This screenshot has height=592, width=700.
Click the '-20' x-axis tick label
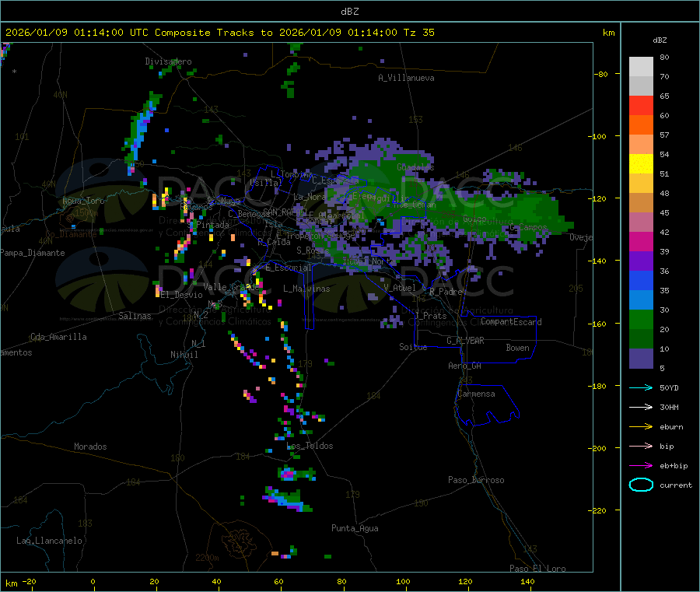coord(29,581)
